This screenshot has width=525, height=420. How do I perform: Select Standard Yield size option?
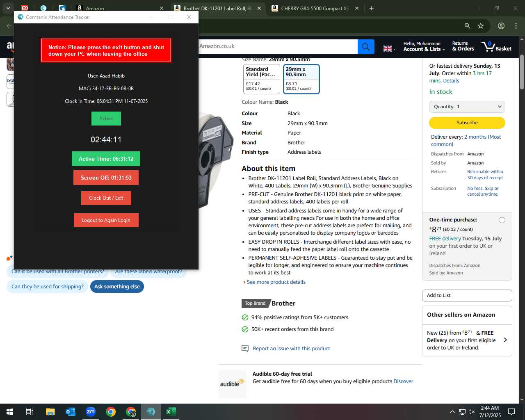point(261,79)
